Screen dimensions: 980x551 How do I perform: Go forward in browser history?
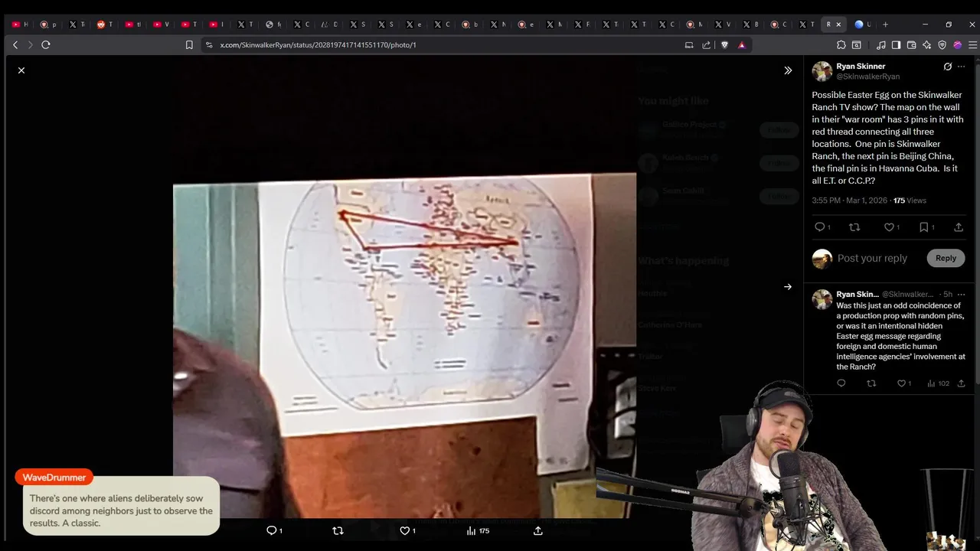coord(31,45)
